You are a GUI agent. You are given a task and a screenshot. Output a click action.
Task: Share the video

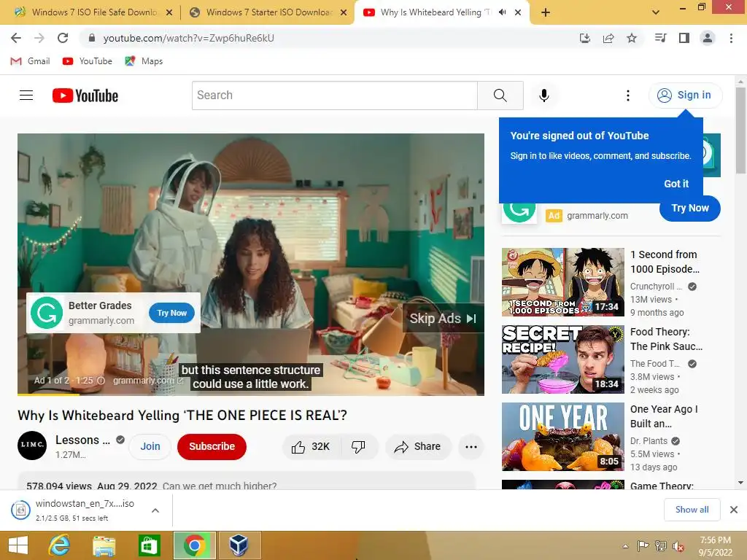click(418, 447)
